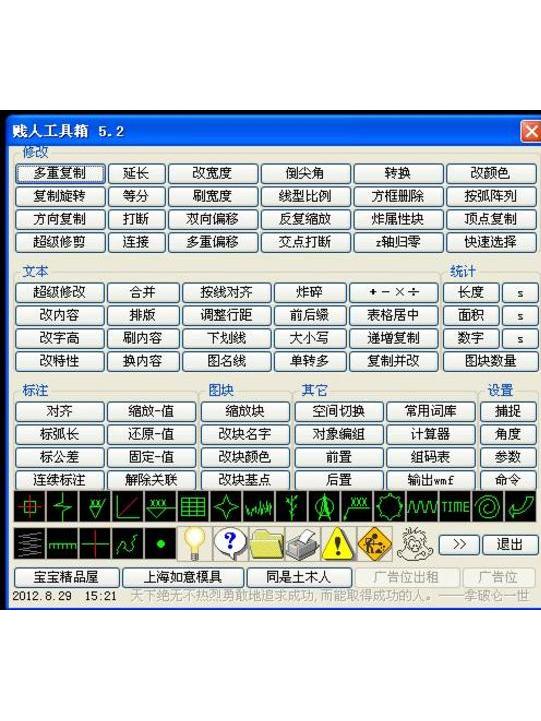Screen dimensions: 541x721
Task: Select the 超级修剪 trim button
Action: point(60,242)
